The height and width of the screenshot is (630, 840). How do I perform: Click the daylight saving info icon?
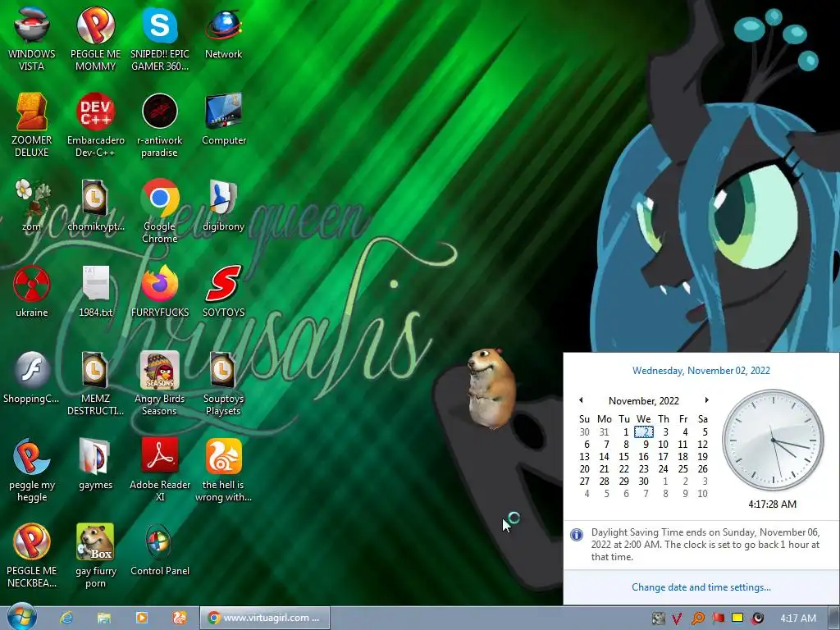click(577, 535)
